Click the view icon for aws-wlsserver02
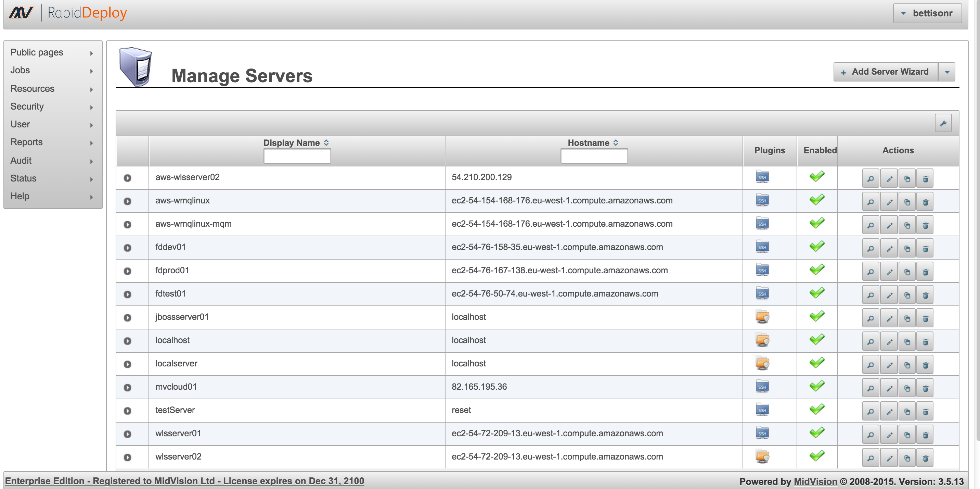 pyautogui.click(x=871, y=178)
